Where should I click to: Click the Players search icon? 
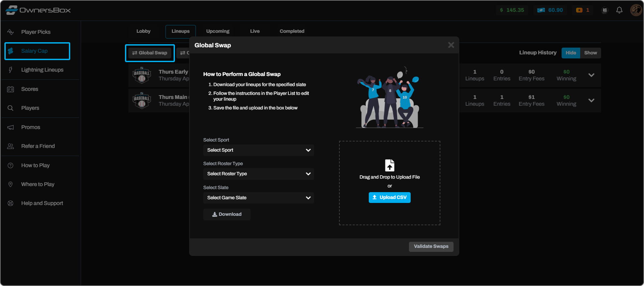(x=10, y=108)
